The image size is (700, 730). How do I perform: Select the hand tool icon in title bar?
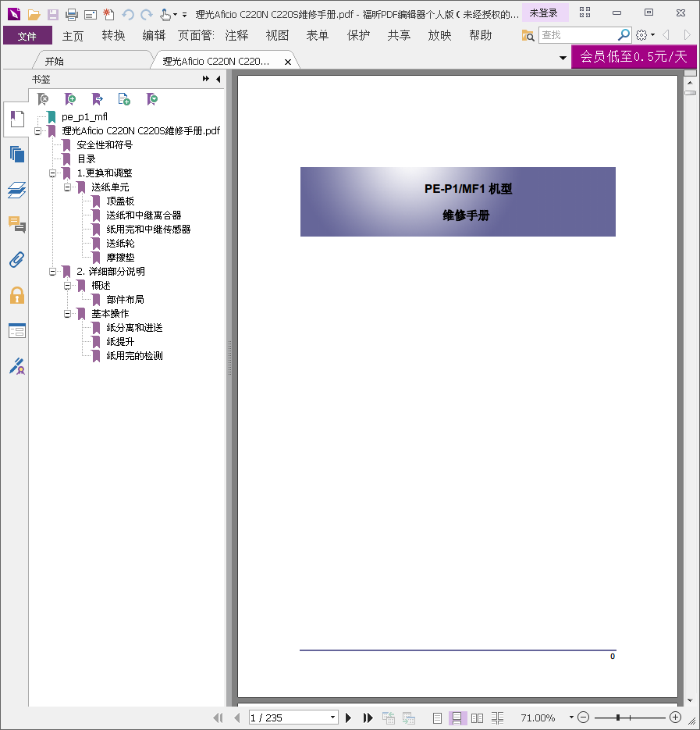tap(165, 14)
